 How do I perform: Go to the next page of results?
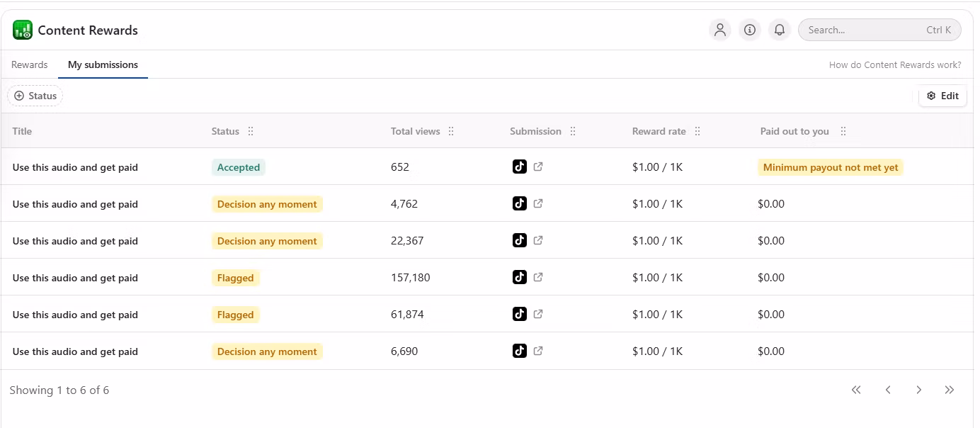pos(918,390)
